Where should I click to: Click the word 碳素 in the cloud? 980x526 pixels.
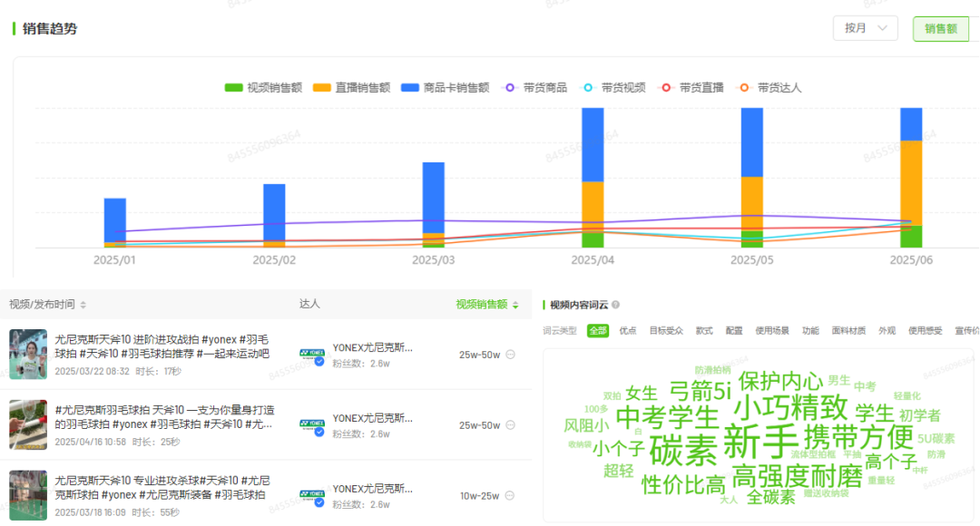pos(684,450)
